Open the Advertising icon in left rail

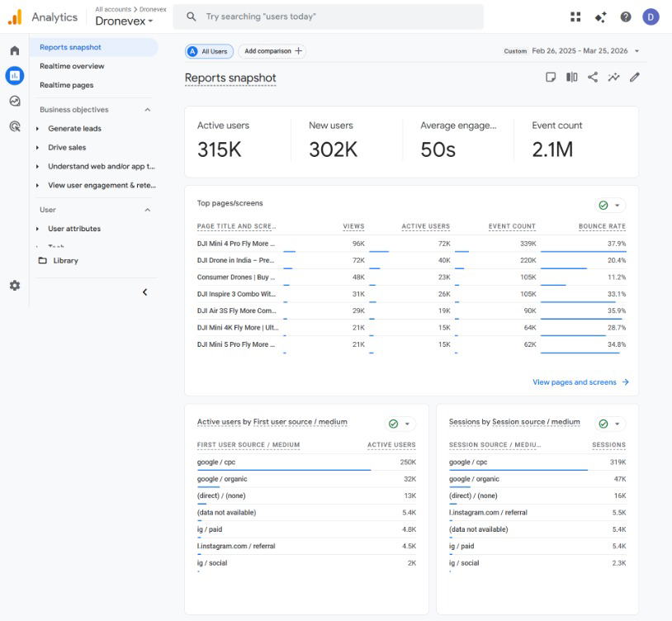[x=15, y=126]
